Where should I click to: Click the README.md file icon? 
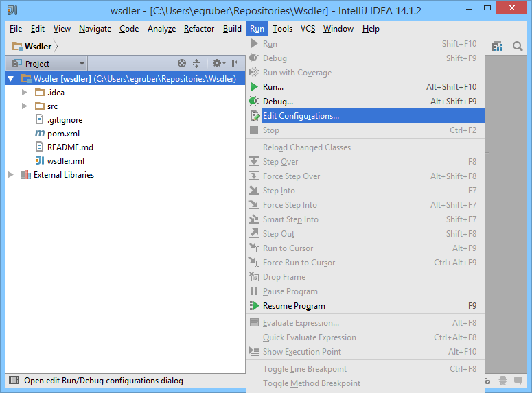point(40,147)
